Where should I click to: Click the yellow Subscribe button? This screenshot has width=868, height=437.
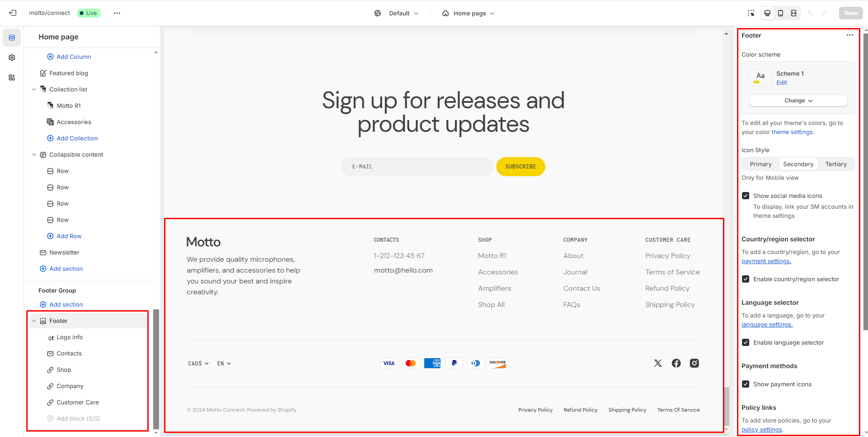click(x=520, y=167)
